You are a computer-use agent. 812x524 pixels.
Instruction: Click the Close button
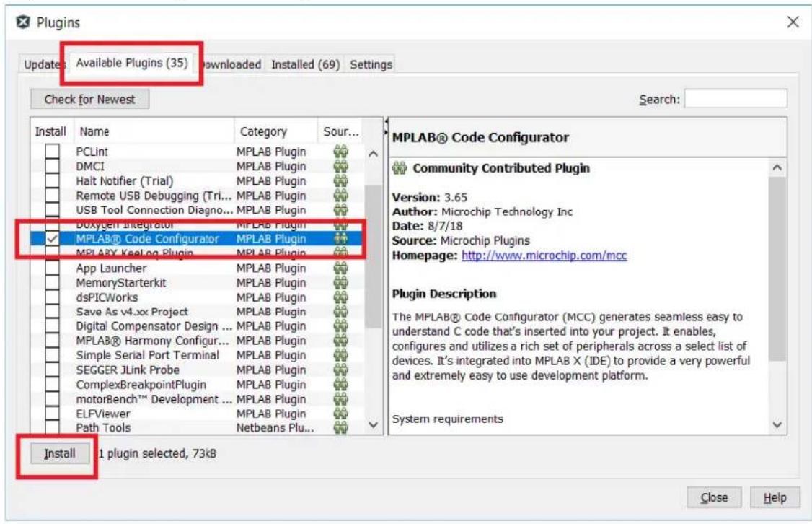click(714, 497)
